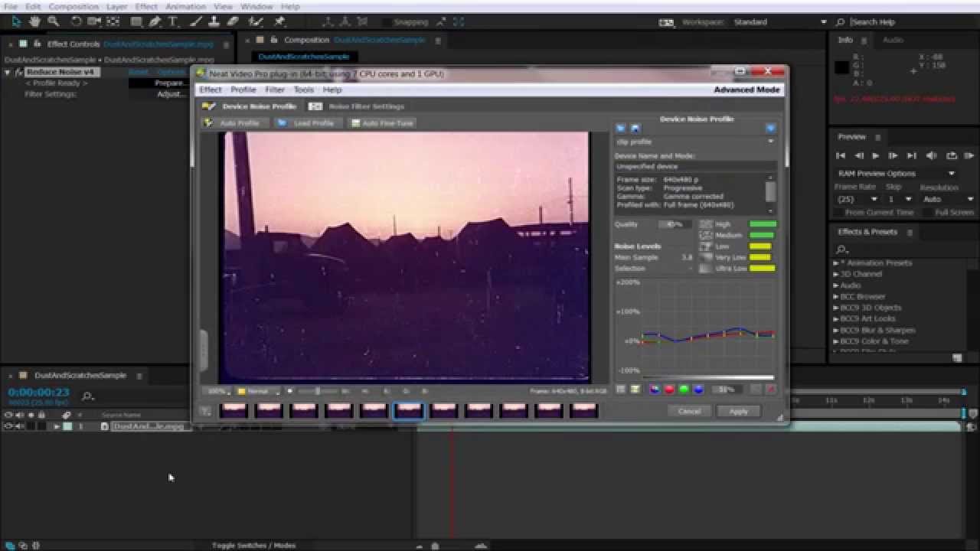This screenshot has width=980, height=551.
Task: Open Neat Video Profile menu
Action: click(x=243, y=90)
